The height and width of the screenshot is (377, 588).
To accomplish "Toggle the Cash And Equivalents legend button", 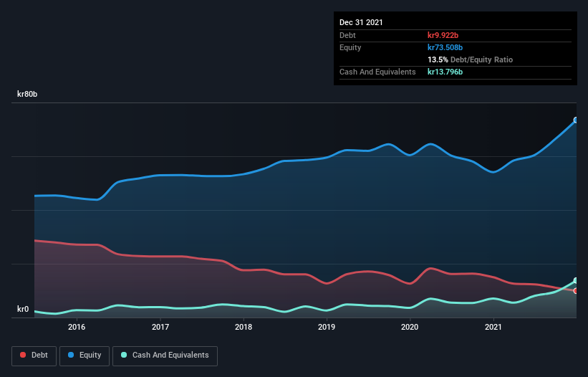I will click(165, 355).
